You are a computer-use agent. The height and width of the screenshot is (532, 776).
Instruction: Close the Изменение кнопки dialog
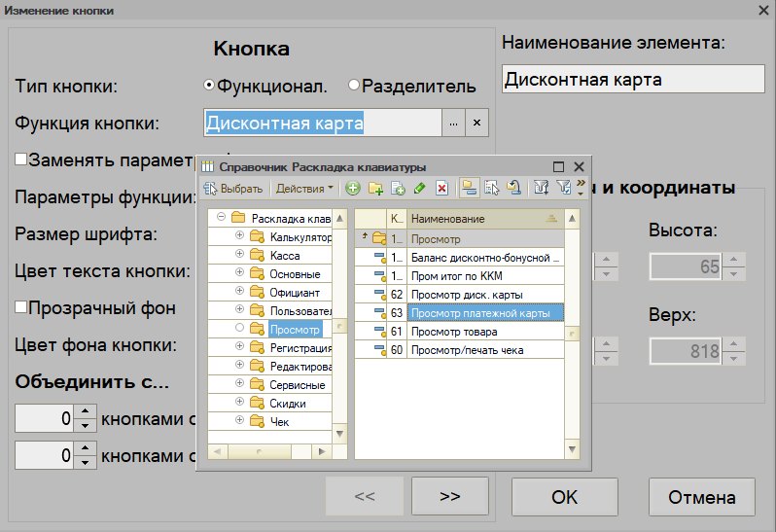tap(763, 10)
